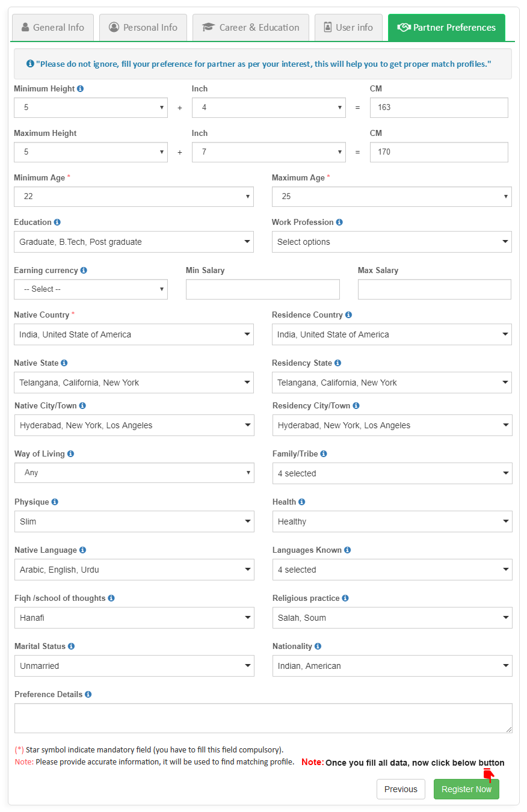Click the Preference Details info icon
Screen dimensions: 527x812
pos(88,694)
